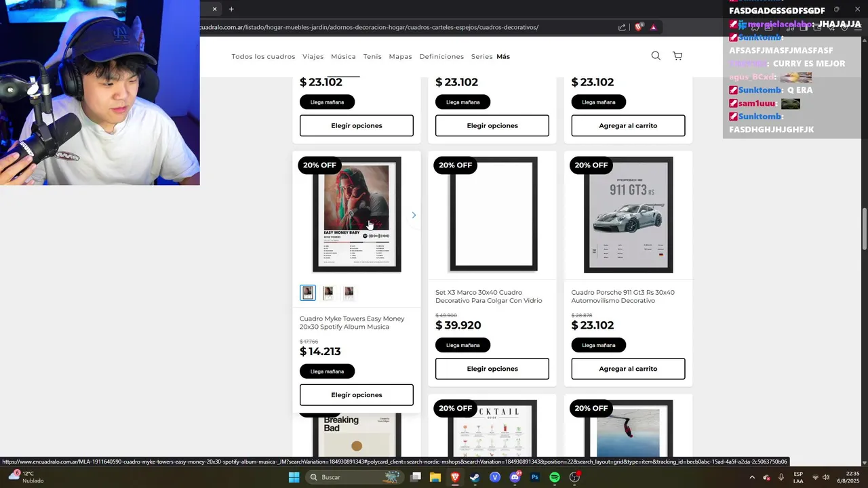Open weather widget showing 12°C Nublado
This screenshot has width=868, height=488.
click(x=25, y=477)
